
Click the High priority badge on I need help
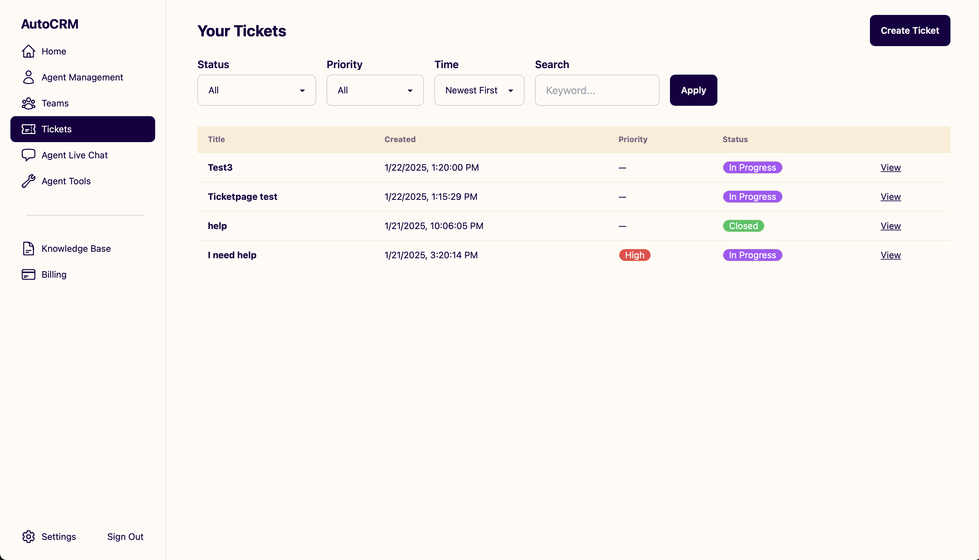[x=634, y=255]
